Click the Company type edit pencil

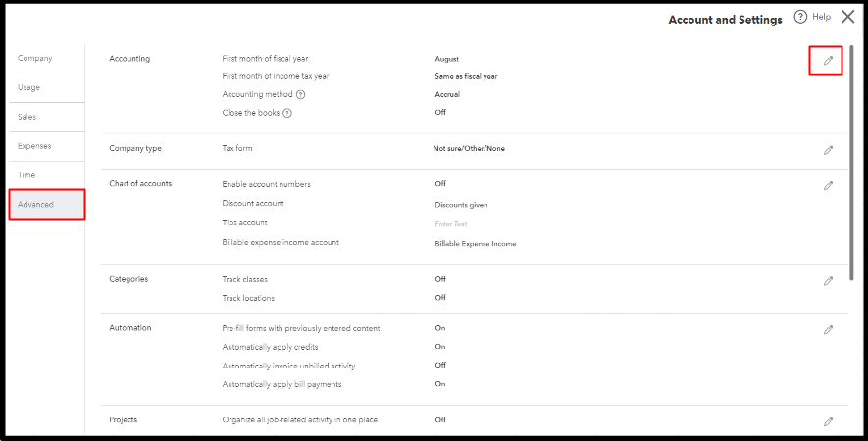(828, 150)
